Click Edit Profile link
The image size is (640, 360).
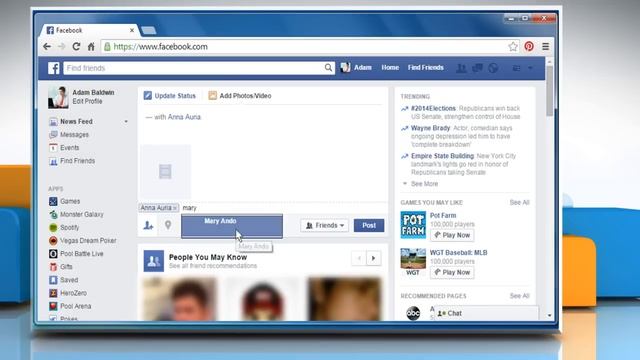point(87,101)
